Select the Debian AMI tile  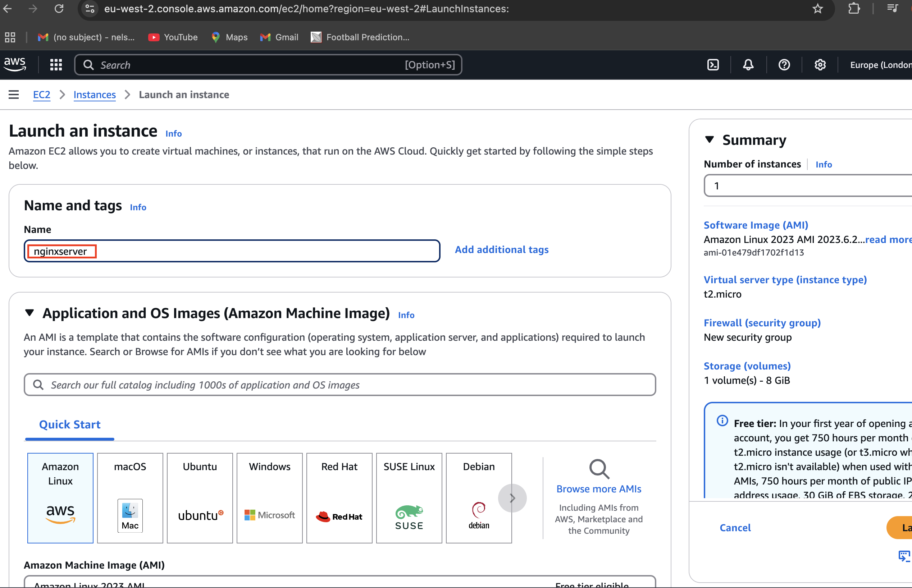479,498
